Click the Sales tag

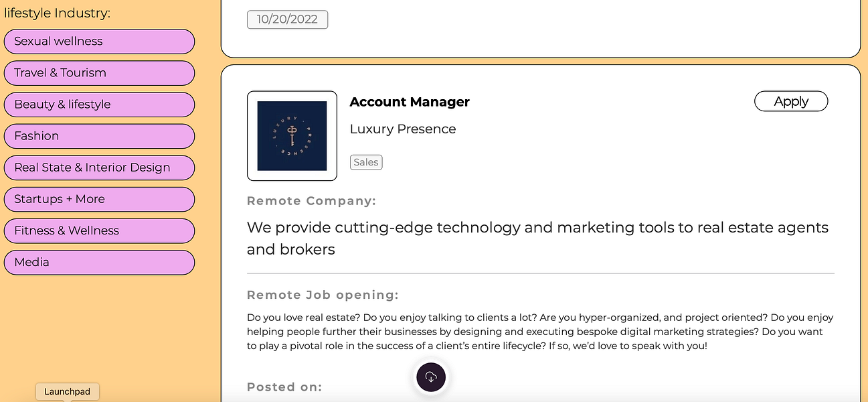point(366,162)
